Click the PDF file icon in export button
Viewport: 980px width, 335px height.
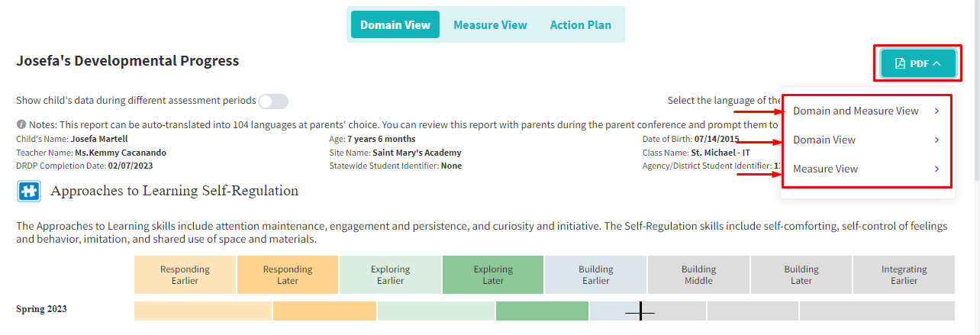point(901,63)
